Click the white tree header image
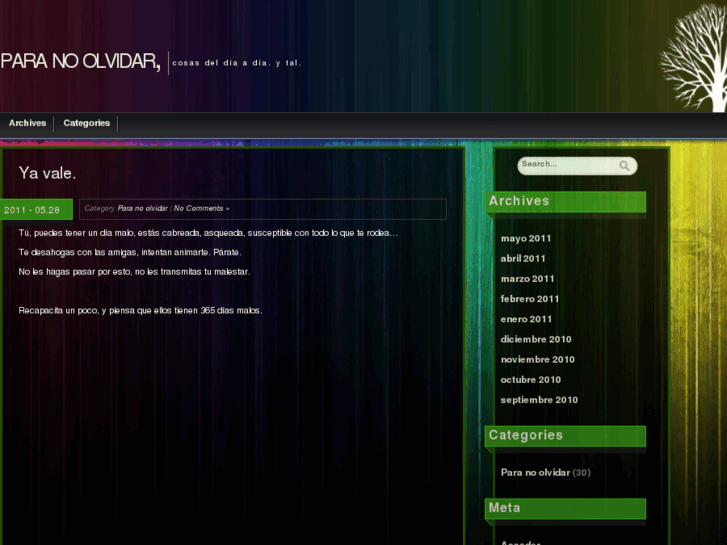Image resolution: width=727 pixels, height=545 pixels. tap(693, 57)
